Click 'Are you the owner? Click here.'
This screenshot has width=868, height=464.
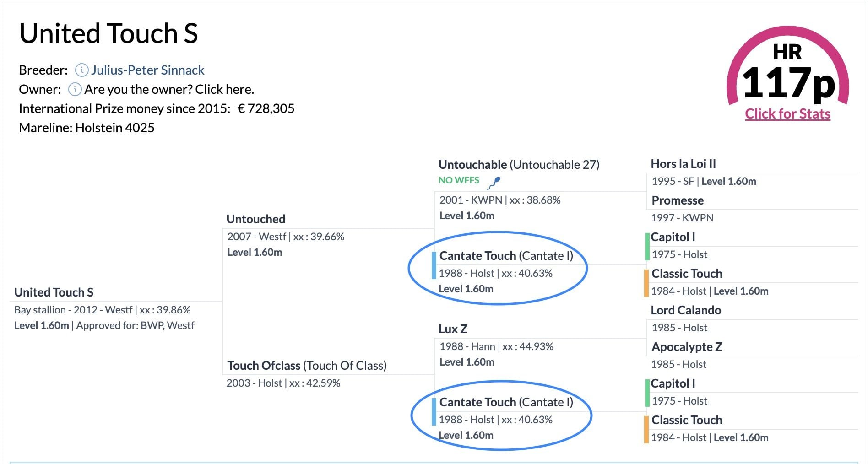169,89
